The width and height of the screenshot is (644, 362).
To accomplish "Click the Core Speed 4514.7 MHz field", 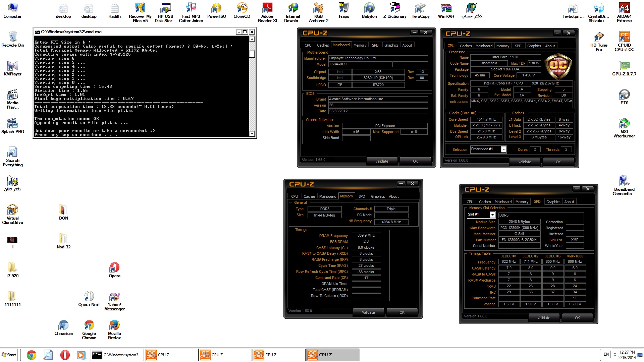I will [x=486, y=119].
